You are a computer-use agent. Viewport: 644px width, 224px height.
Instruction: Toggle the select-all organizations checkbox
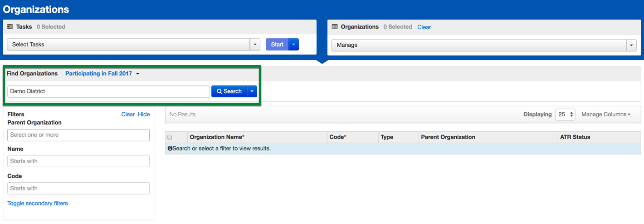click(170, 137)
